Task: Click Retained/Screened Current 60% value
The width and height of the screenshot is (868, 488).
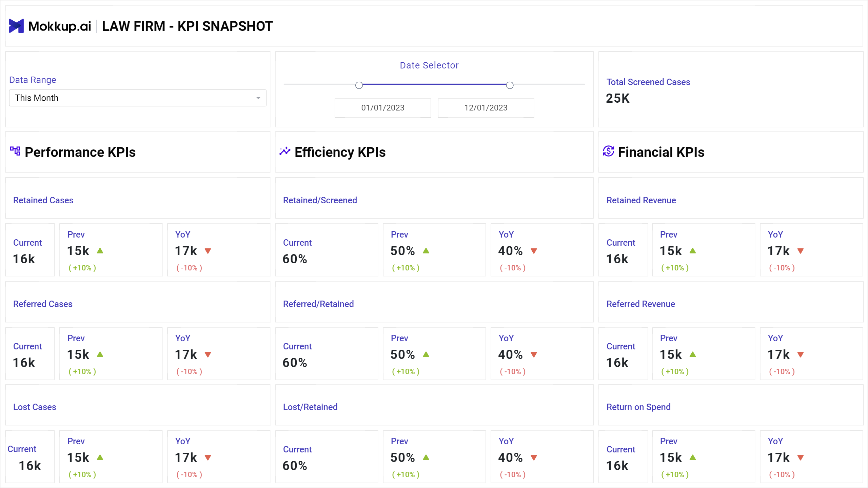Action: click(x=295, y=259)
